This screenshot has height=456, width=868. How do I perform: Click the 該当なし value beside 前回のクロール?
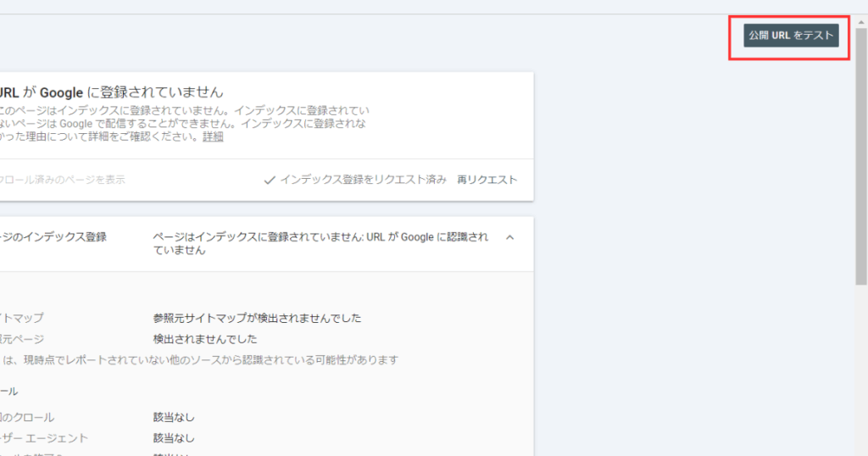pyautogui.click(x=174, y=417)
